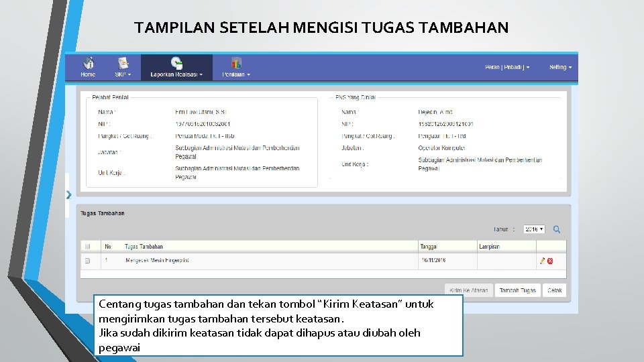Viewport: 644px width, 362px height.
Task: Click the Operator Komputer jabatan value
Action: (x=441, y=147)
